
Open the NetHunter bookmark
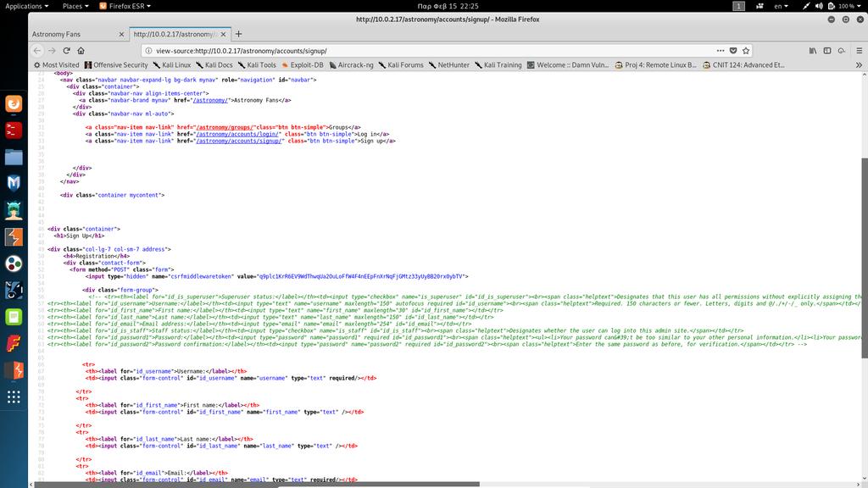449,64
